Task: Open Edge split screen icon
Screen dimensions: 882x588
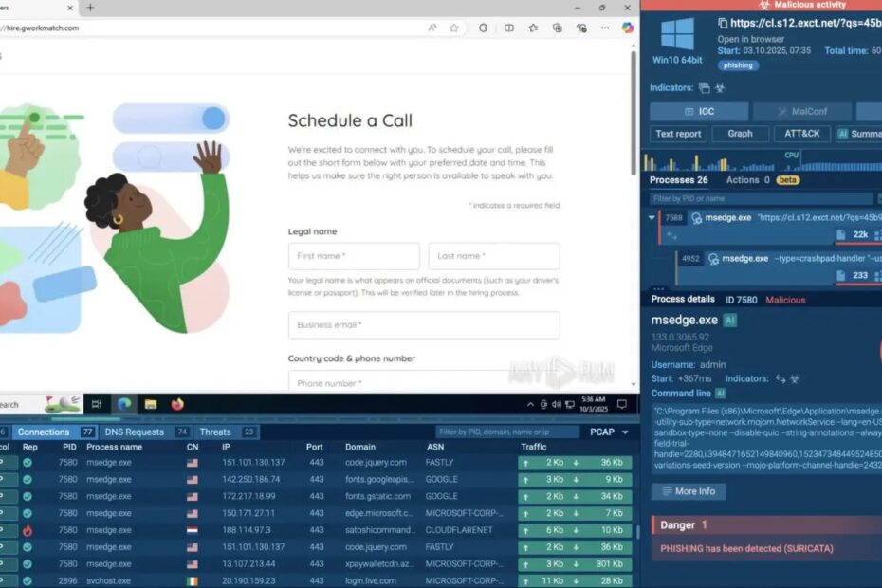Action: pyautogui.click(x=509, y=28)
